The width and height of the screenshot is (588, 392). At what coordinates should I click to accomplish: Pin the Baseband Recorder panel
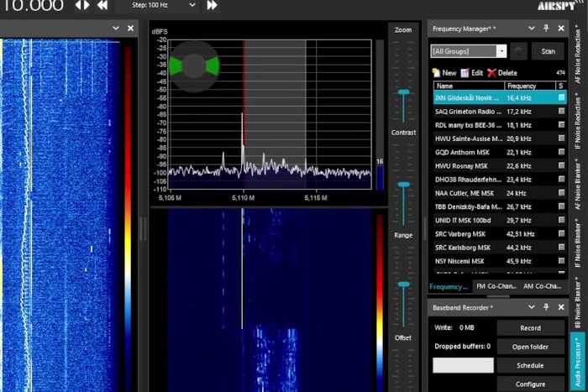tap(545, 308)
